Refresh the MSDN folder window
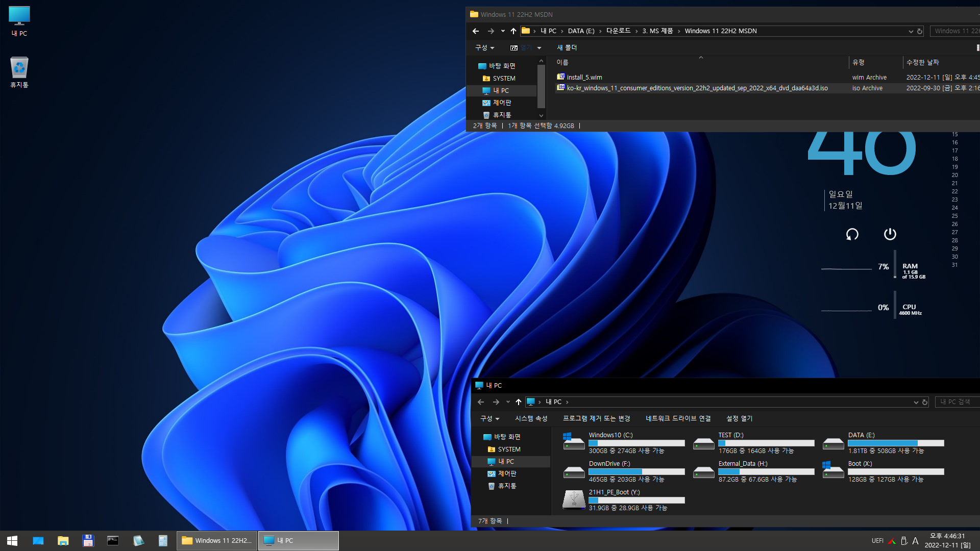The width and height of the screenshot is (980, 551). pyautogui.click(x=920, y=31)
